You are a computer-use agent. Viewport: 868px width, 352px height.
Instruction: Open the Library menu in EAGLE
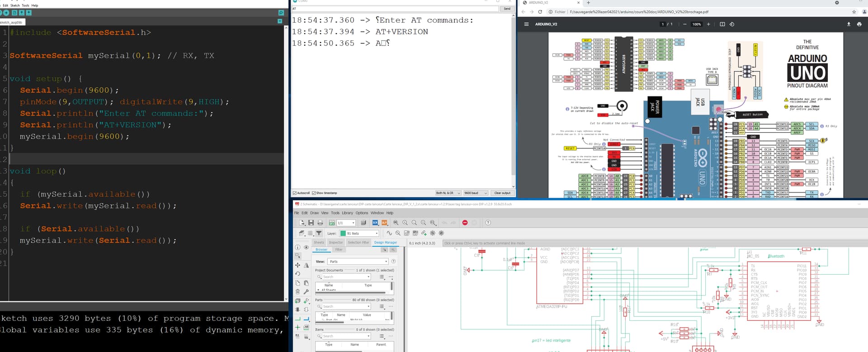[347, 213]
